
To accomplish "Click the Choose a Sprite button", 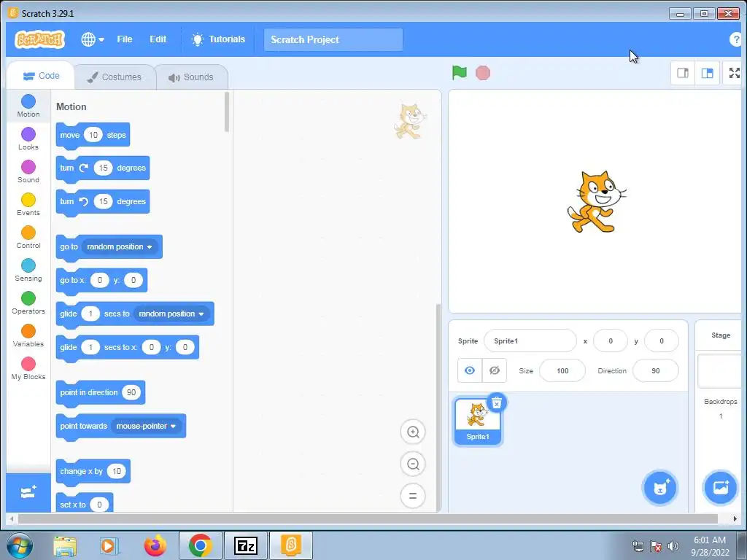I will pos(659,488).
